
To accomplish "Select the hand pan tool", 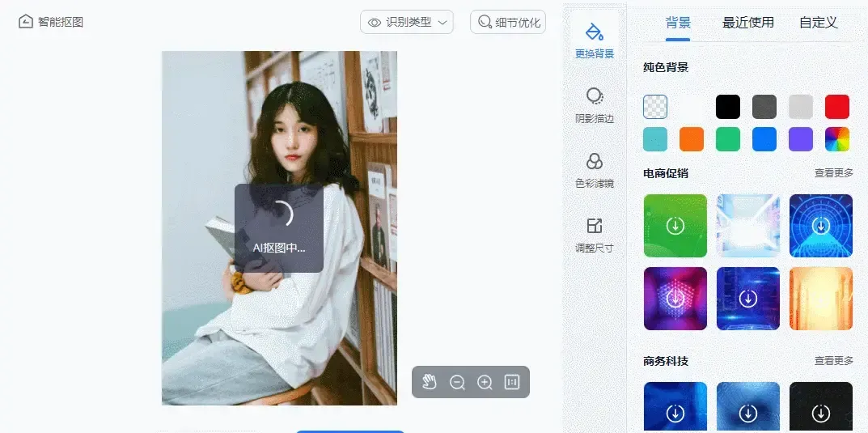I will (430, 382).
